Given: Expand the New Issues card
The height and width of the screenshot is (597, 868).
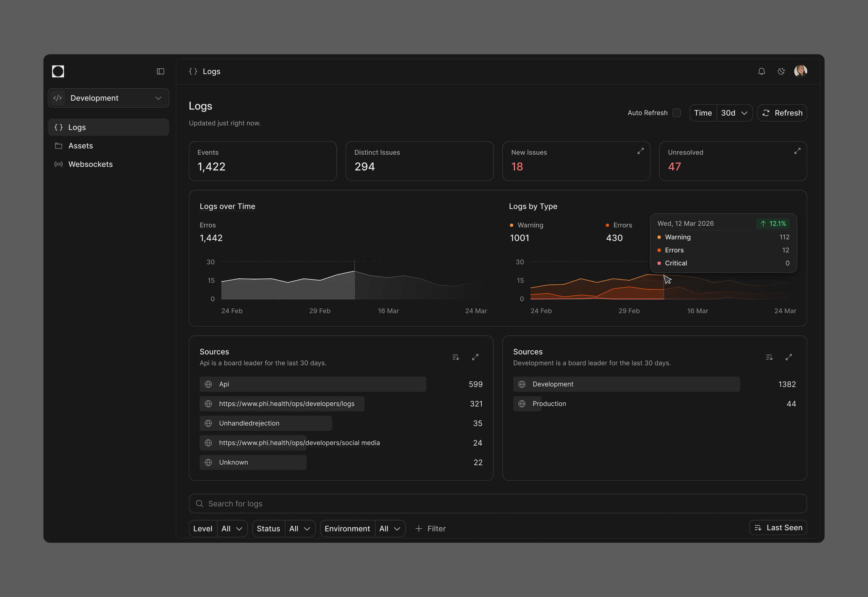Looking at the screenshot, I should point(640,151).
